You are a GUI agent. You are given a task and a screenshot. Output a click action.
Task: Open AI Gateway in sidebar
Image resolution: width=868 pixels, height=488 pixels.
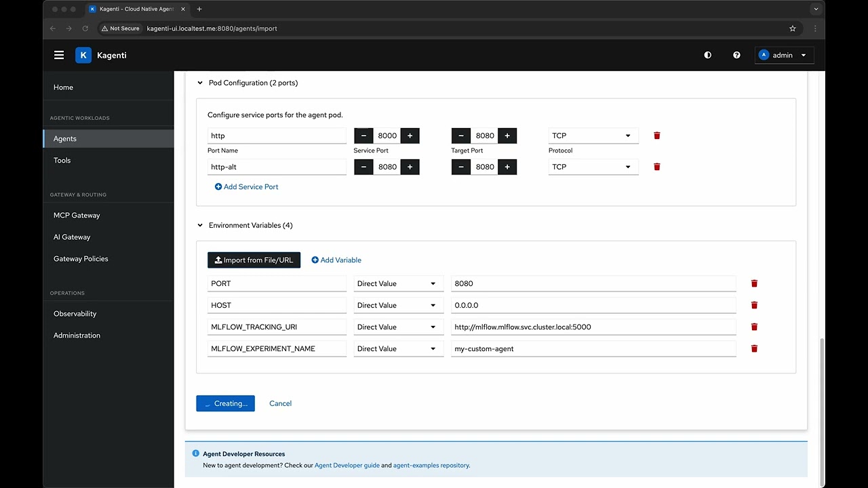click(108, 237)
